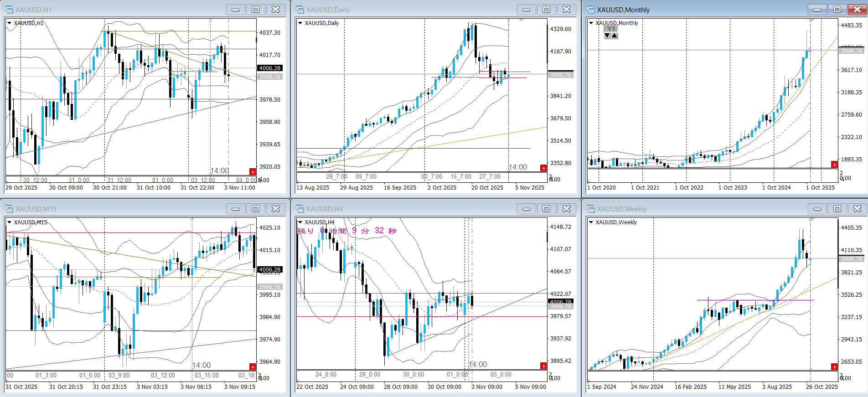
Task: Activate the XAUUSD,M15 window title bar
Action: coord(119,209)
